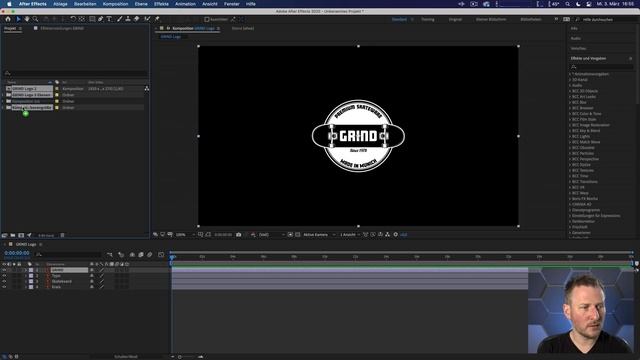Open the magnification 100% dropdown
Screen dimensions: 640x360
pyautogui.click(x=185, y=235)
